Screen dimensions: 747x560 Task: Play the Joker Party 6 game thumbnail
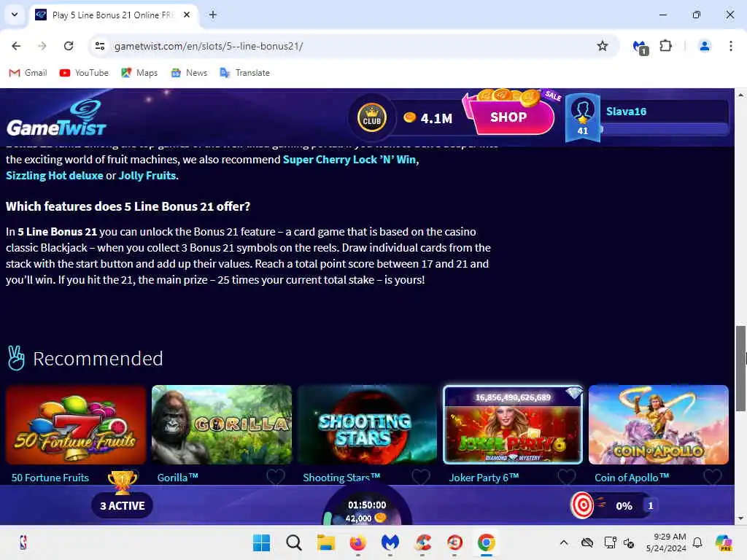[513, 424]
